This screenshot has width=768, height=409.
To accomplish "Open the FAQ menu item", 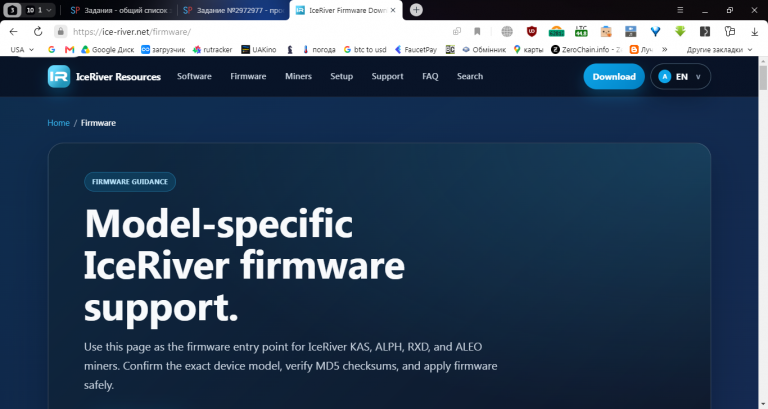I will [x=430, y=76].
